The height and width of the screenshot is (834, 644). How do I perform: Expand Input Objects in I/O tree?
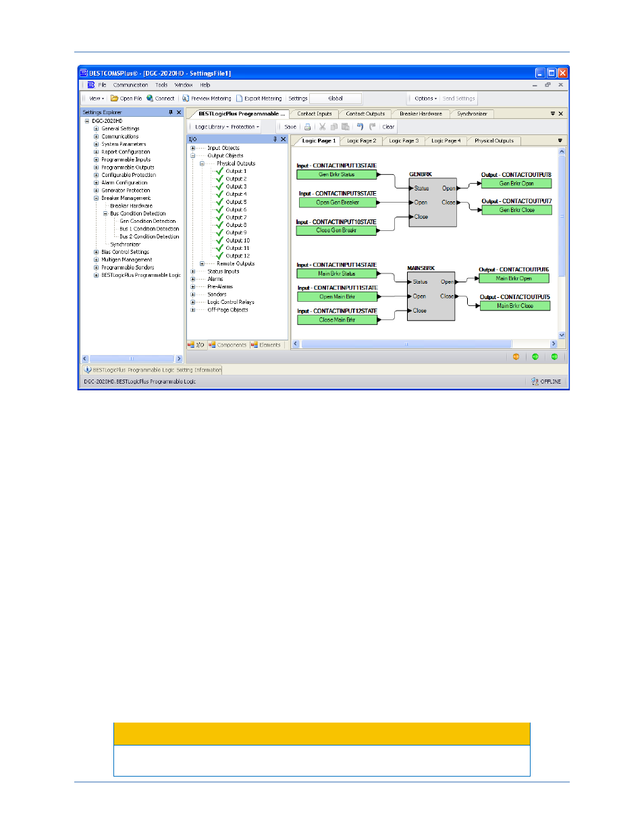pos(192,148)
